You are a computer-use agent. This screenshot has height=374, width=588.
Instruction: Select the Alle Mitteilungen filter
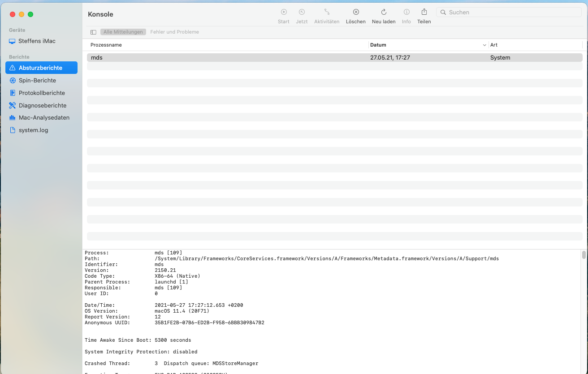(123, 32)
